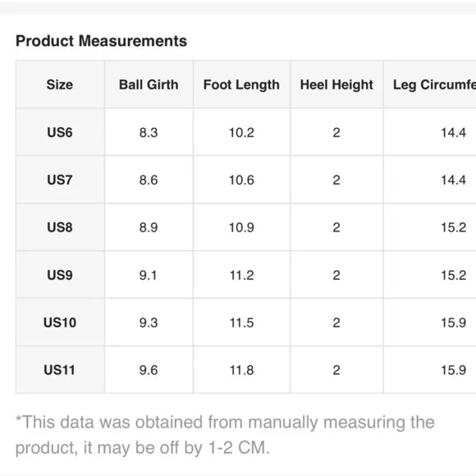Select the Heel Height column header
Image resolution: width=476 pixels, height=476 pixels.
pos(336,85)
